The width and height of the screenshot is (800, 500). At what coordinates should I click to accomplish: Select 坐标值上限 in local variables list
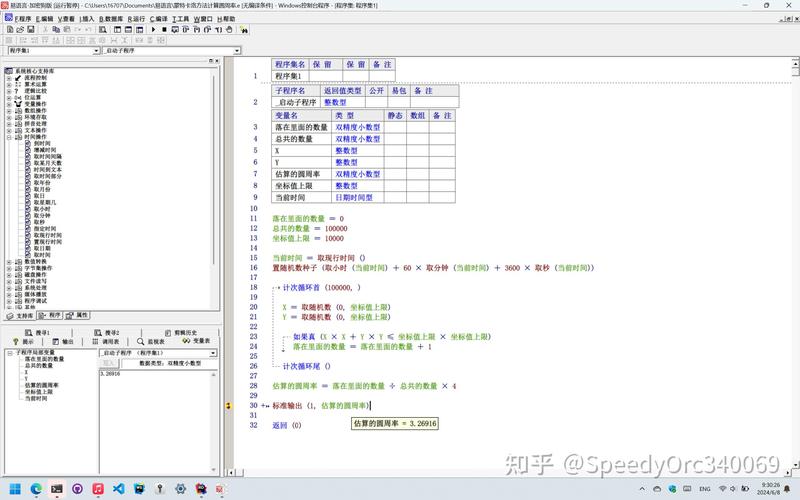point(39,392)
